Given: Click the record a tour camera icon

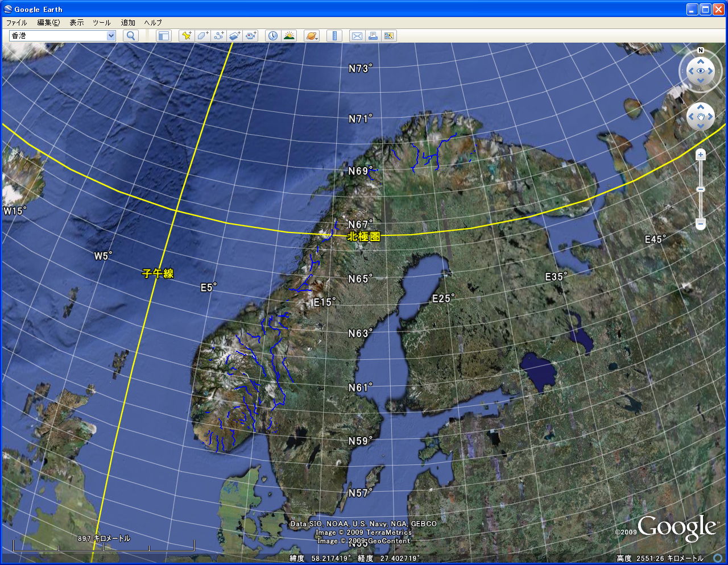Looking at the screenshot, I should [251, 36].
